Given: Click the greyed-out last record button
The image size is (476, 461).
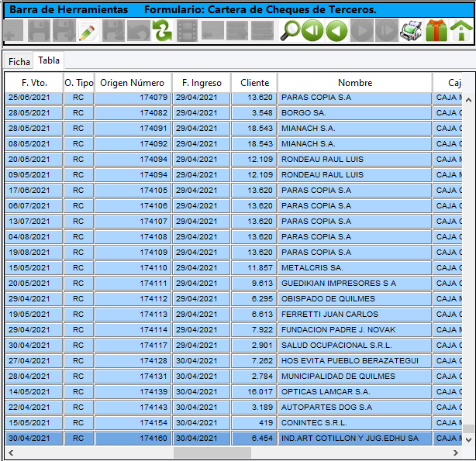Looking at the screenshot, I should click(x=386, y=30).
